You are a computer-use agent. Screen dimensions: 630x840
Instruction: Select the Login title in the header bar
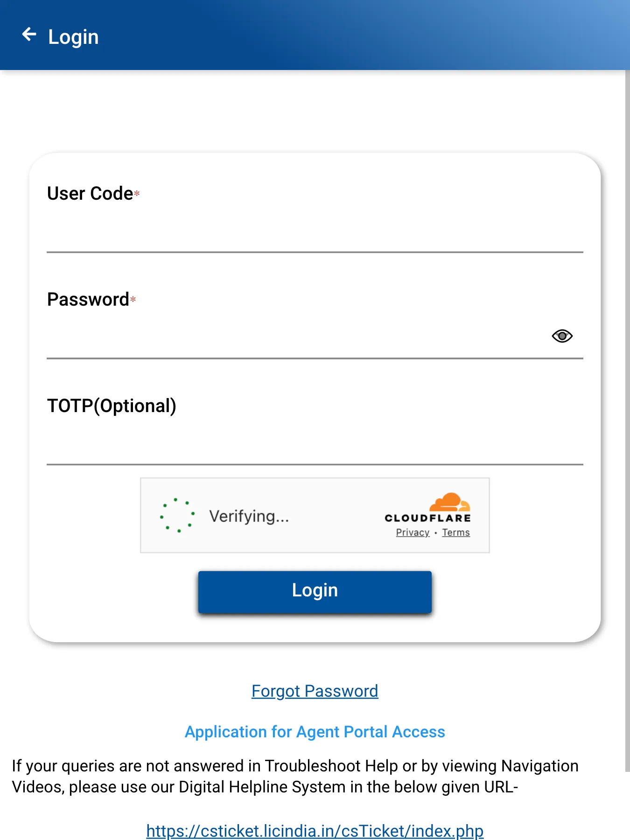[x=73, y=36]
